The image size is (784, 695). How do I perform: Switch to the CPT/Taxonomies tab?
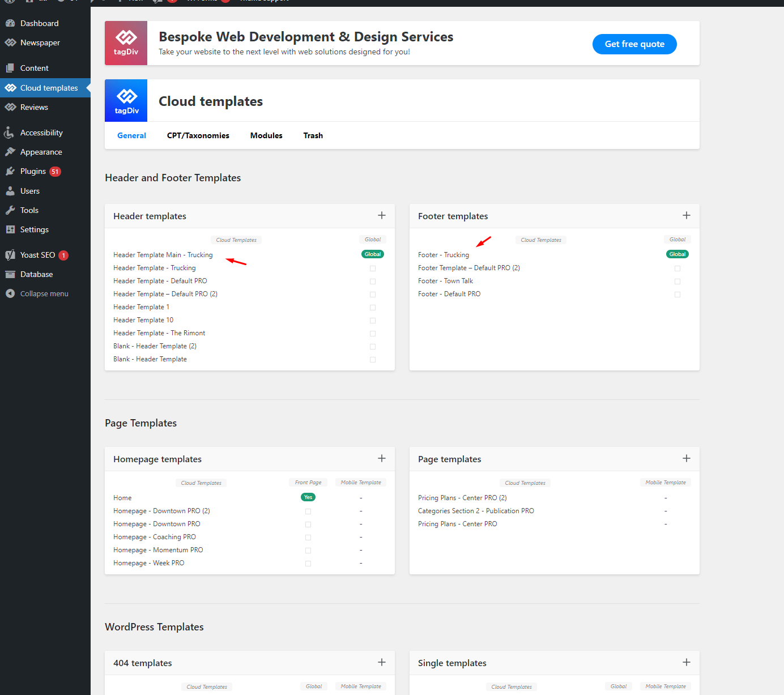(198, 135)
